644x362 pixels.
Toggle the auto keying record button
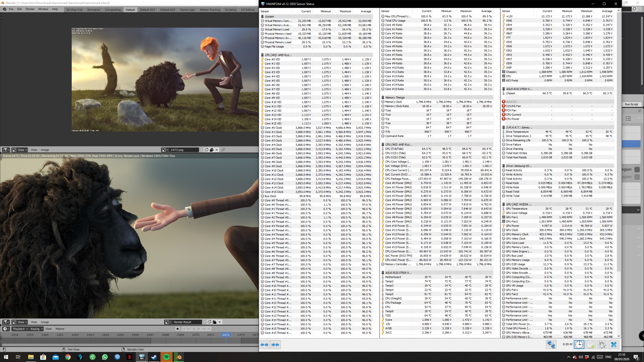pyautogui.click(x=178, y=329)
